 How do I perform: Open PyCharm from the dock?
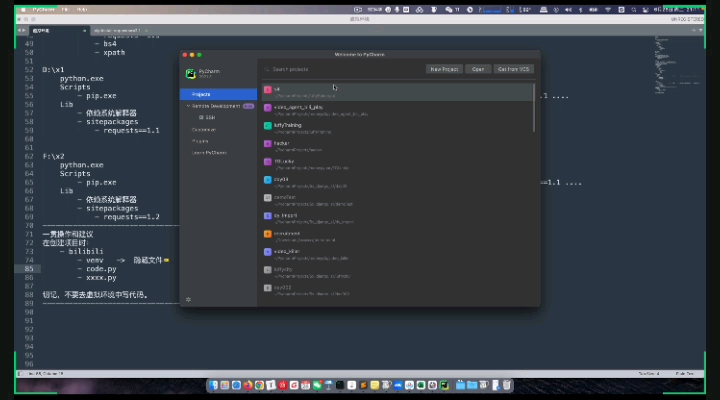click(x=444, y=386)
